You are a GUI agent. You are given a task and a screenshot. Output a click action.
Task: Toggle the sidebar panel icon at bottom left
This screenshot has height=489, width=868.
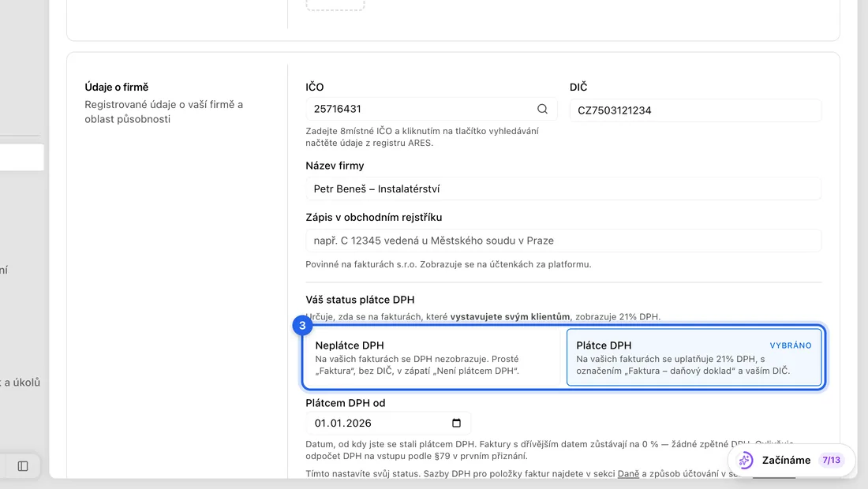tap(23, 466)
